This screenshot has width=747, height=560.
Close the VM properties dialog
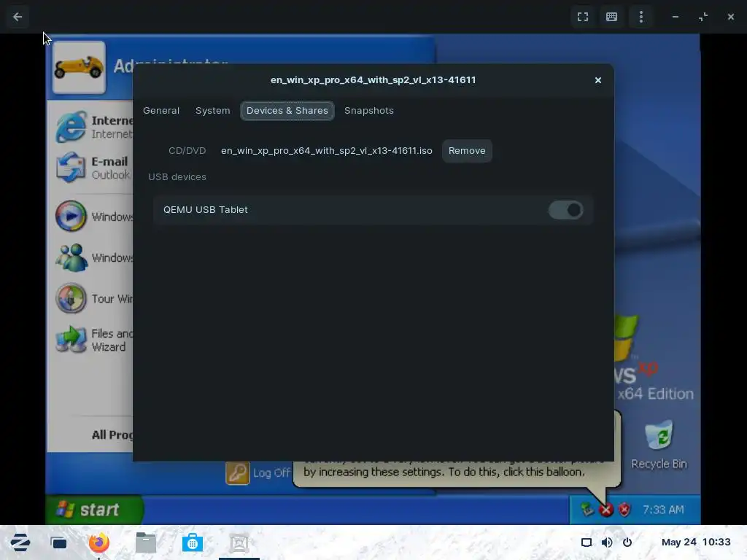click(598, 80)
